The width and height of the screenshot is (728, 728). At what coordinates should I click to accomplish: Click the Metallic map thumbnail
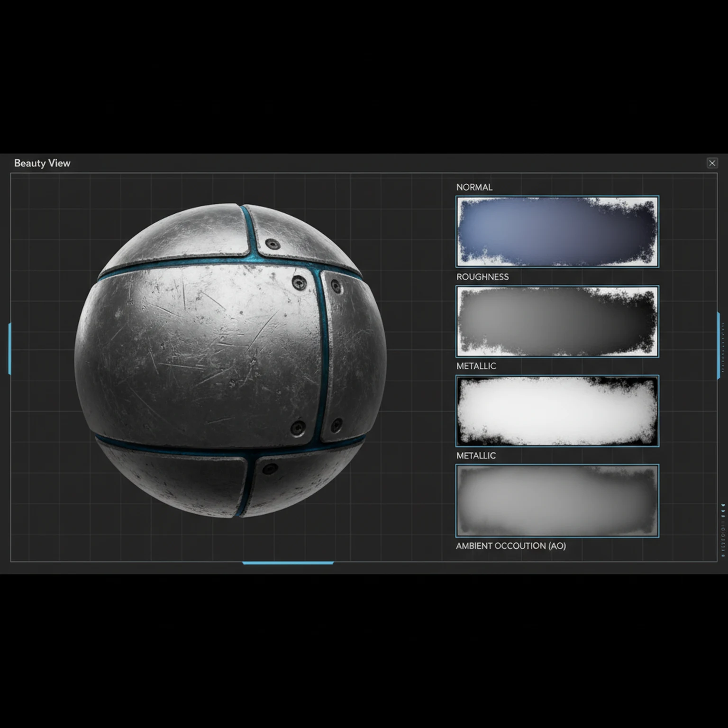point(556,410)
